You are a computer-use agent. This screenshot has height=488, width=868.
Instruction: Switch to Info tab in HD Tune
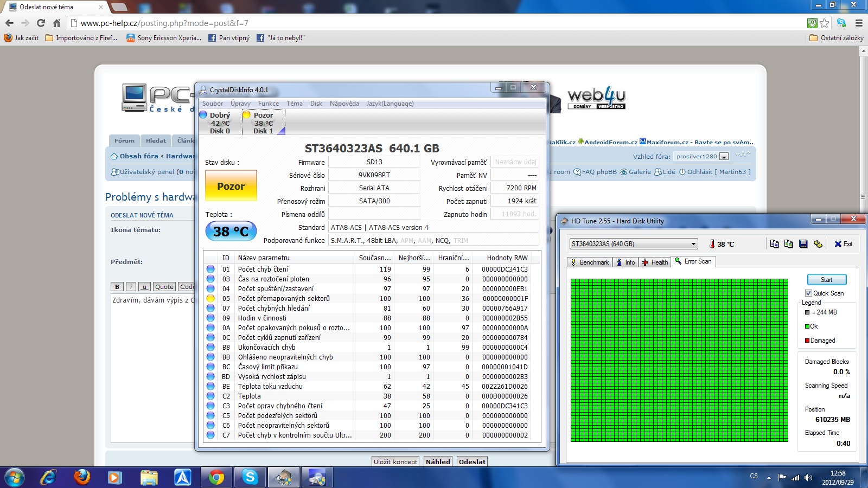pyautogui.click(x=626, y=262)
